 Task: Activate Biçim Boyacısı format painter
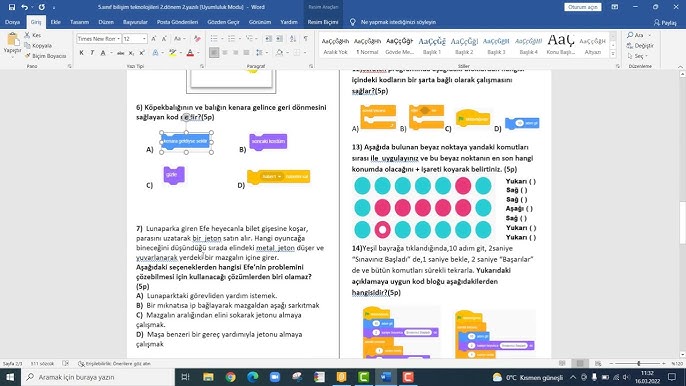pos(46,56)
